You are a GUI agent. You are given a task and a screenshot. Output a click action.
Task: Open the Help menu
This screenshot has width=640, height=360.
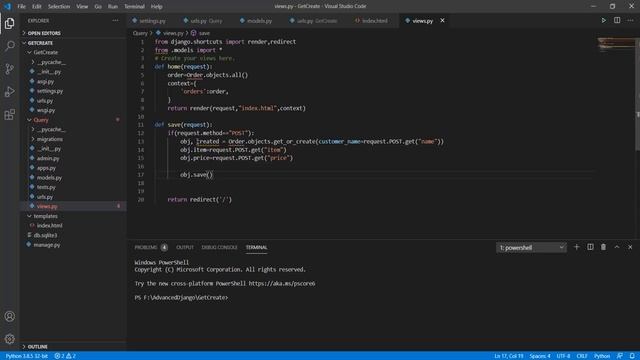[x=156, y=7]
